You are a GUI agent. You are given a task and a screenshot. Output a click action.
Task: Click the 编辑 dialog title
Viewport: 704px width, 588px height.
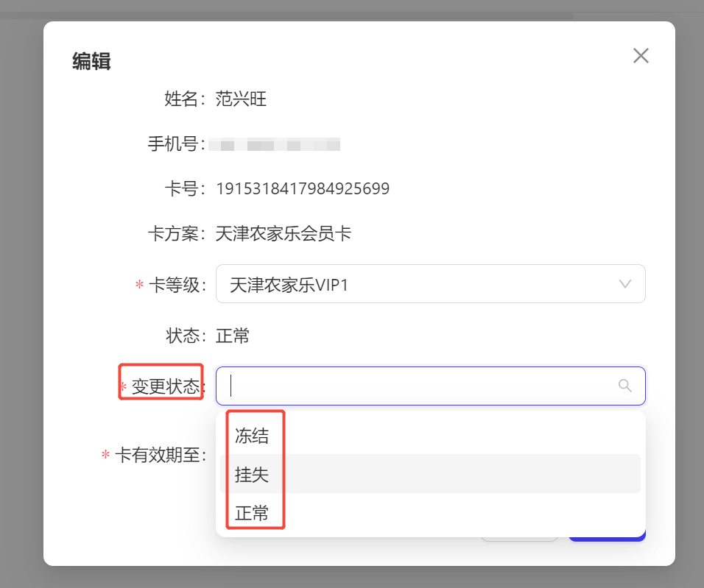coord(91,61)
